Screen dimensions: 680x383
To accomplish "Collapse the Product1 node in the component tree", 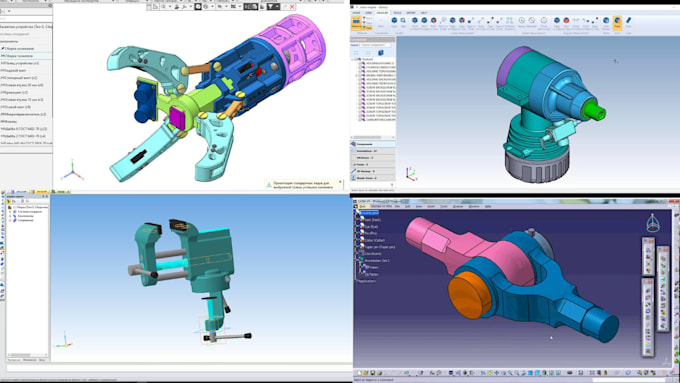I will [x=353, y=59].
